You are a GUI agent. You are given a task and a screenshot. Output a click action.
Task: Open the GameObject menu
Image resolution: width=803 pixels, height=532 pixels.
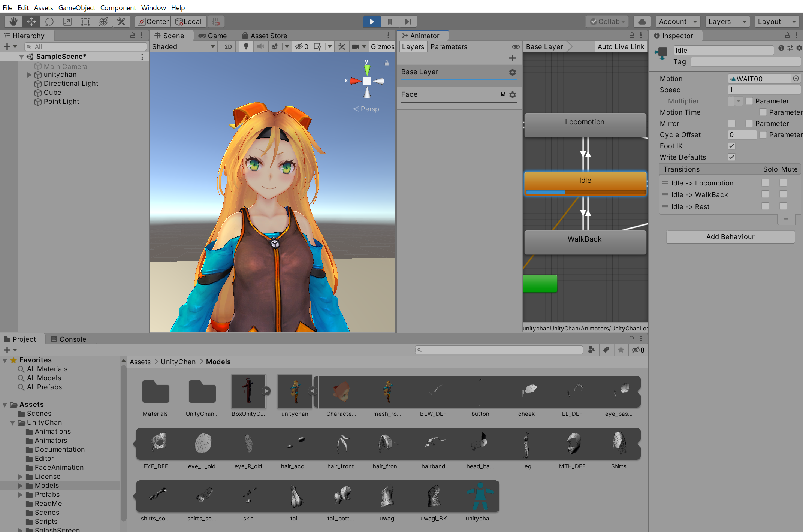click(x=76, y=7)
